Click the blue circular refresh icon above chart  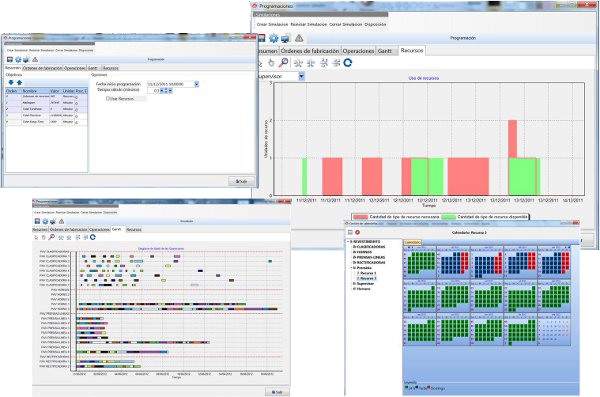pyautogui.click(x=347, y=63)
